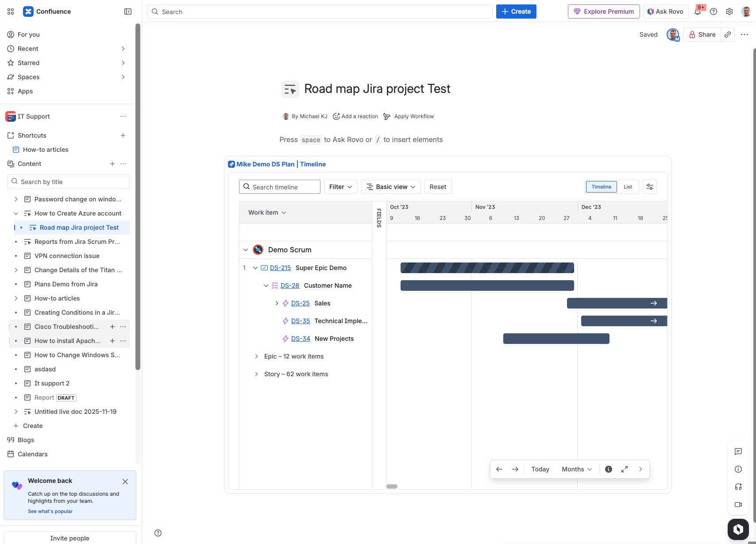Open the settings gear icon
Viewport: 756px width, 544px height.
pyautogui.click(x=729, y=12)
